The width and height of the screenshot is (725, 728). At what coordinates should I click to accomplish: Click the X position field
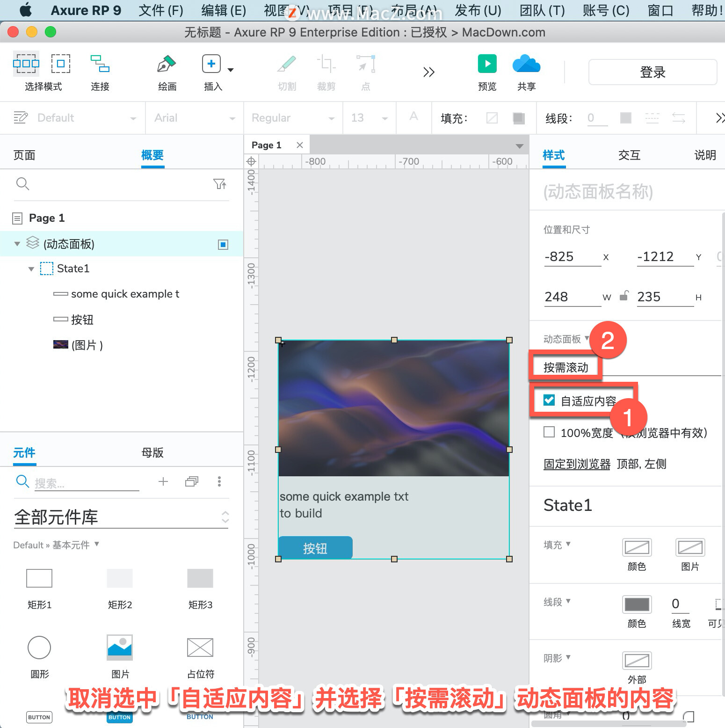pos(573,257)
